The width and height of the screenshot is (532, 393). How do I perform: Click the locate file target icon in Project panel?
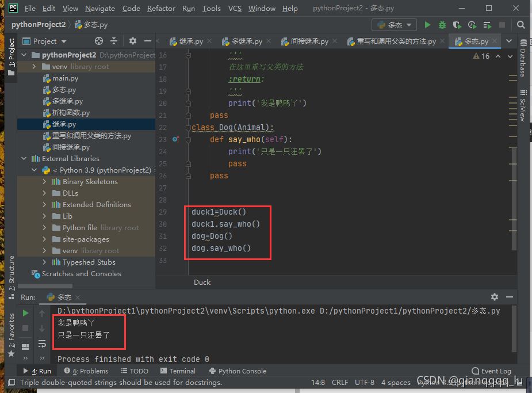click(x=98, y=41)
